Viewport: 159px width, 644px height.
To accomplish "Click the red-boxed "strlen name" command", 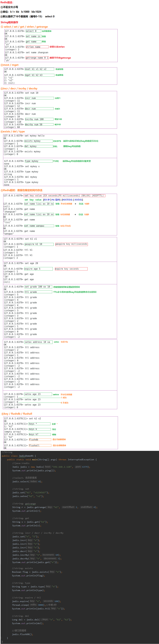I will [x=37, y=47].
